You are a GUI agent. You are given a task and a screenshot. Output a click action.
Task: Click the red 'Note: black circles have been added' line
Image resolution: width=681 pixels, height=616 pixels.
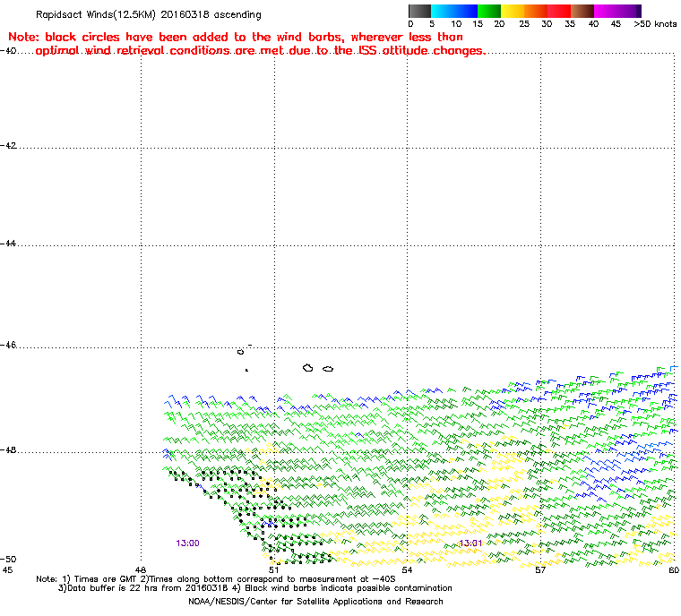coord(236,37)
